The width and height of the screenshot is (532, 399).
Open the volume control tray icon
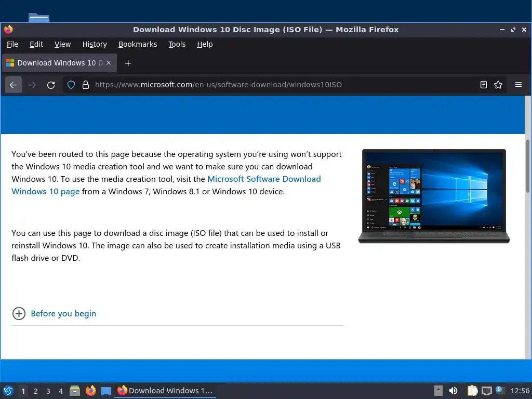pyautogui.click(x=453, y=391)
